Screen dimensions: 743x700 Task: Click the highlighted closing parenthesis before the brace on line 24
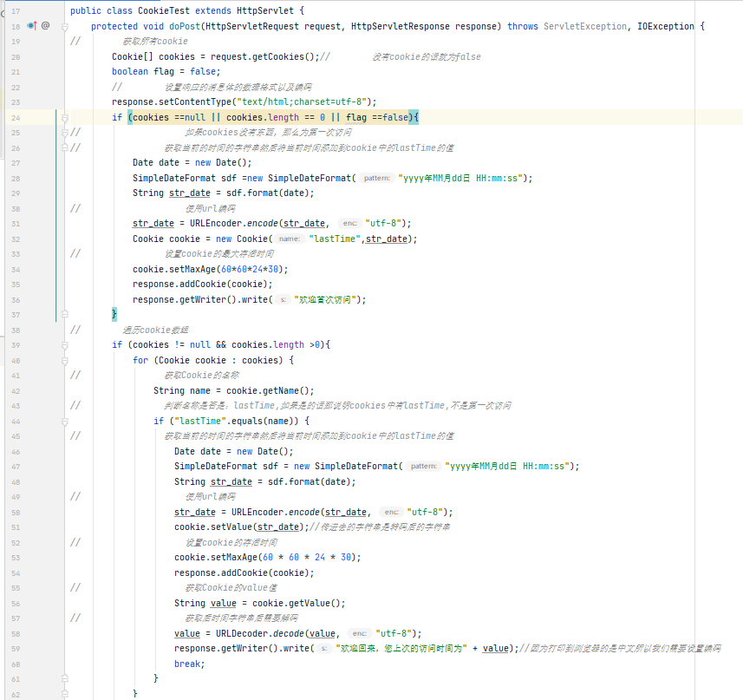[410, 117]
